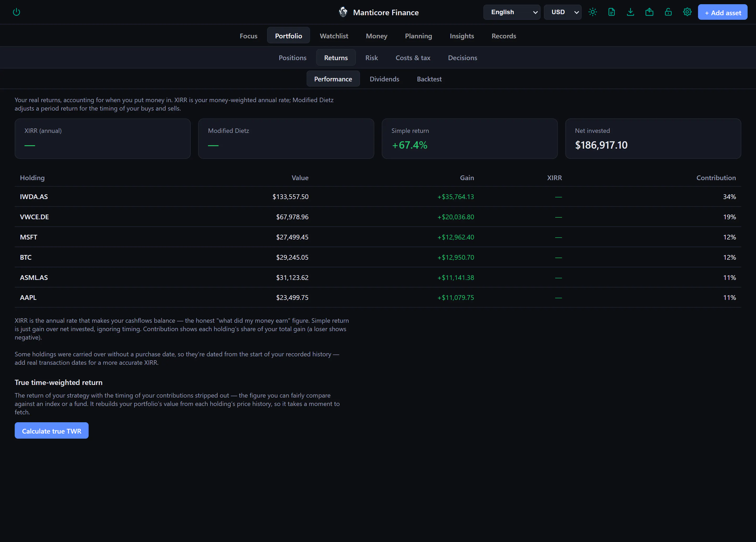Click the $67,978.96 value cell
Screen dimensions: 756x542
pyautogui.click(x=292, y=217)
